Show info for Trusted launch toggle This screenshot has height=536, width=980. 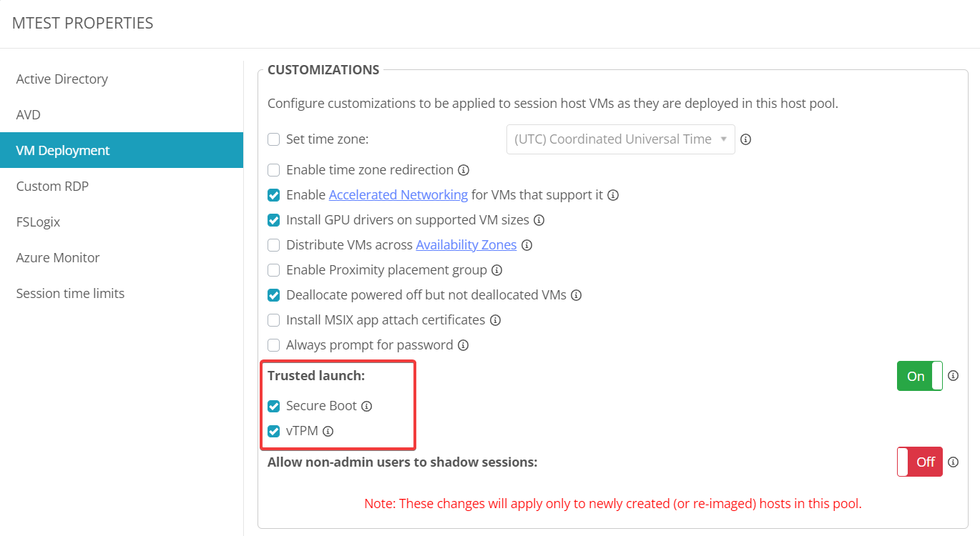(x=954, y=376)
